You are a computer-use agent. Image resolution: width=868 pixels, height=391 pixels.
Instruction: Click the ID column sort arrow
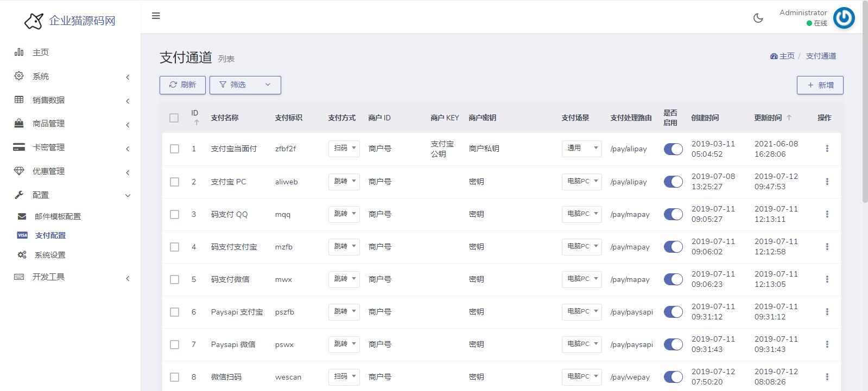197,123
